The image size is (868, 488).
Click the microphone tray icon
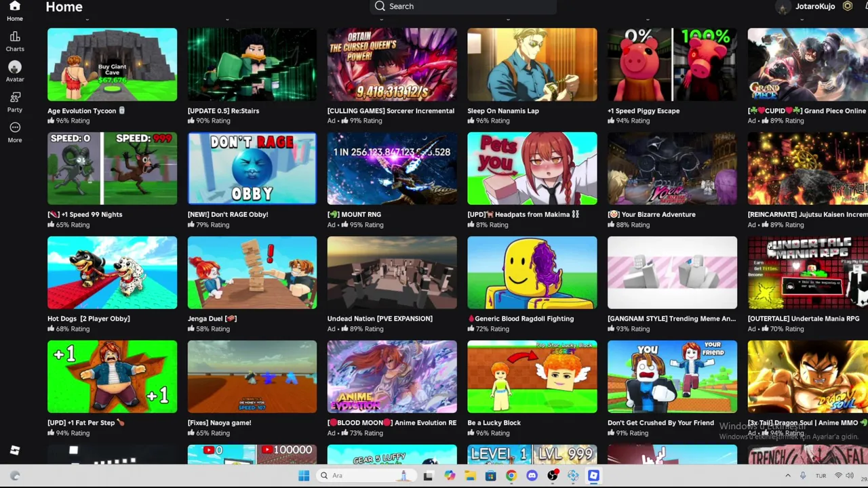(x=803, y=476)
